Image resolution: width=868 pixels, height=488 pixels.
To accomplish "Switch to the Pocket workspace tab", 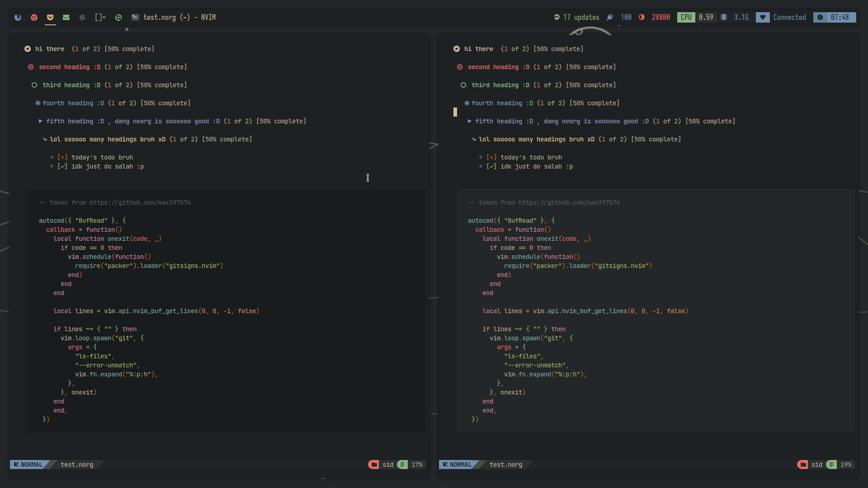I will tap(50, 17).
